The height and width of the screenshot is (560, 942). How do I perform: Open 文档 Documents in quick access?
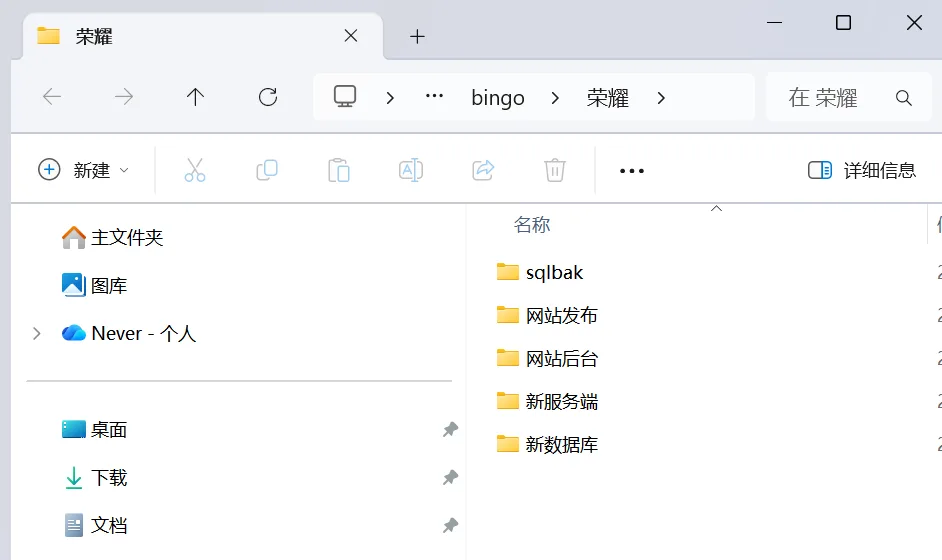pyautogui.click(x=96, y=526)
